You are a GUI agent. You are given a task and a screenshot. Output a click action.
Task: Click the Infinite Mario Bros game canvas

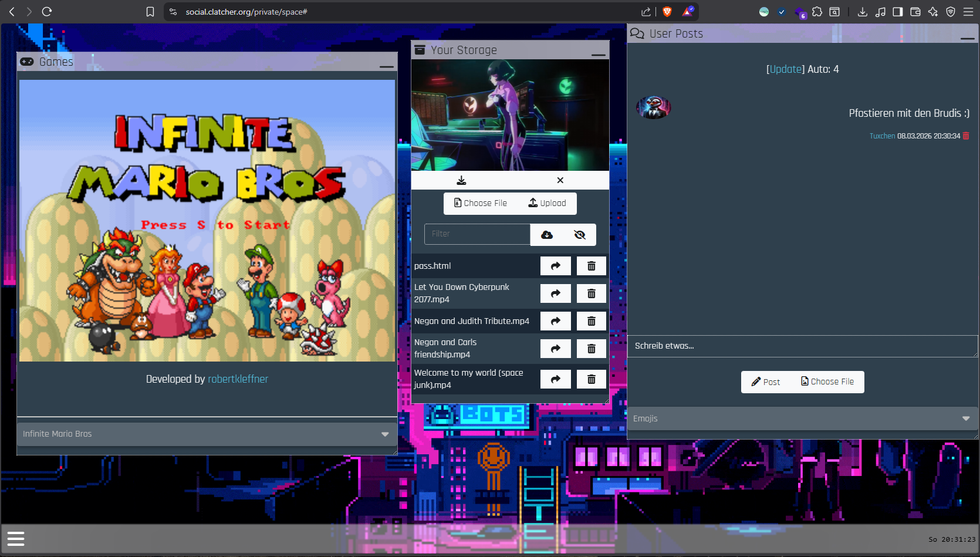click(x=207, y=220)
